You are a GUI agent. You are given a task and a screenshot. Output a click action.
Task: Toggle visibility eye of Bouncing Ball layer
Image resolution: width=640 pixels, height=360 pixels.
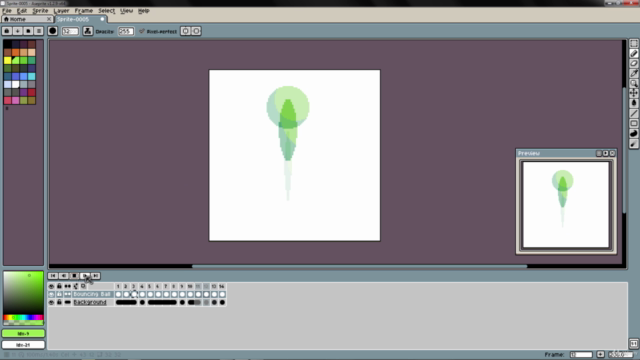click(51, 294)
